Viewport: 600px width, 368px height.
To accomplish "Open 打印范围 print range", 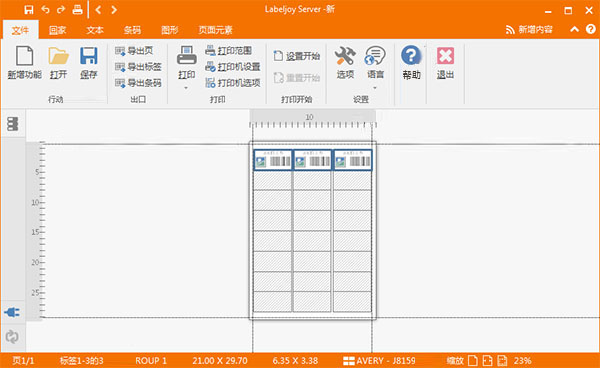I will (x=228, y=50).
